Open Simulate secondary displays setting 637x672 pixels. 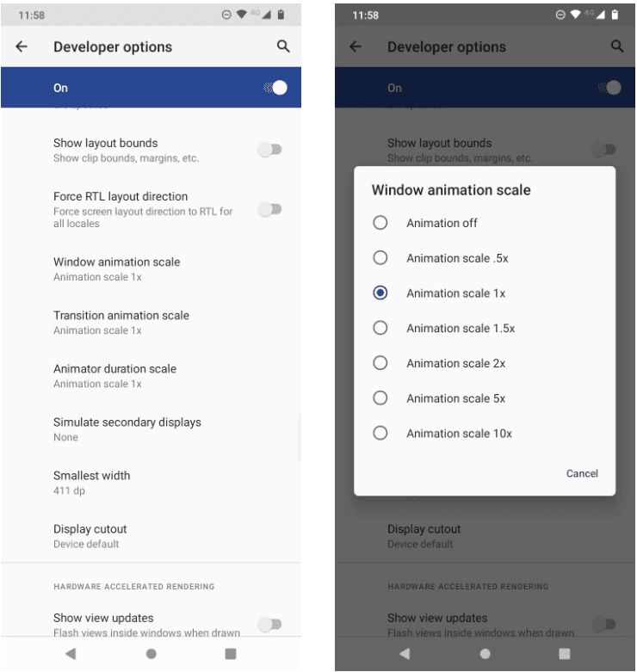(x=151, y=429)
